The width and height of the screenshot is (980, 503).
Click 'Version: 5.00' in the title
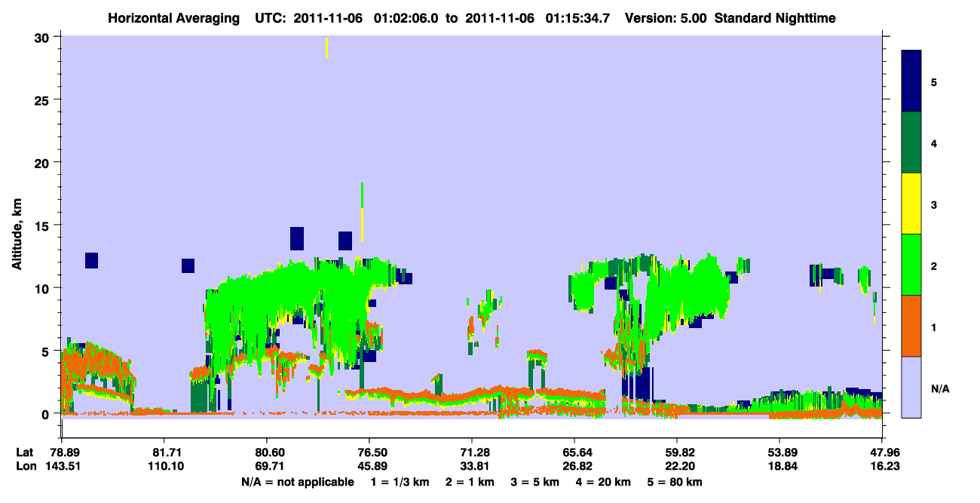tap(666, 18)
